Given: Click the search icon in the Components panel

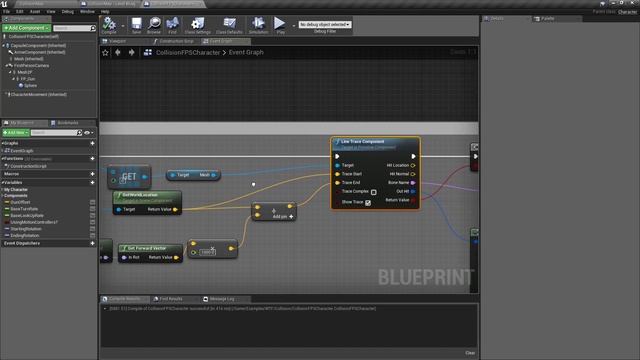Looking at the screenshot, I should tap(93, 28).
